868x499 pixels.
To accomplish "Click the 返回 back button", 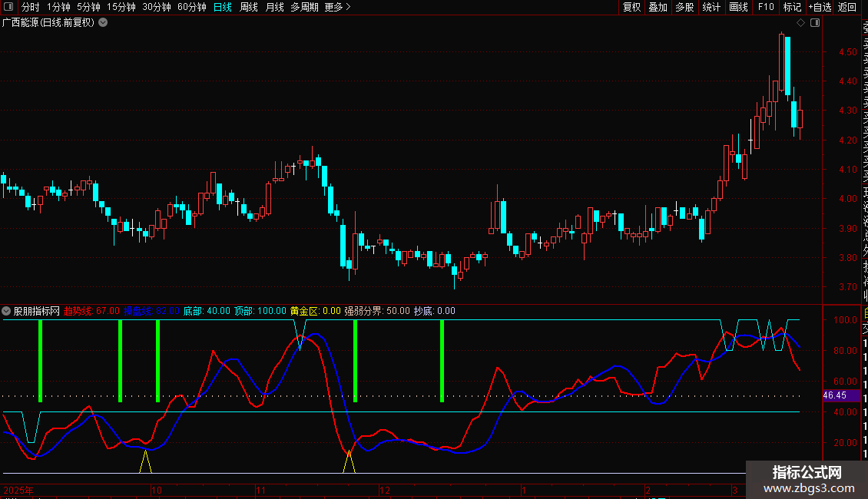I will (847, 7).
